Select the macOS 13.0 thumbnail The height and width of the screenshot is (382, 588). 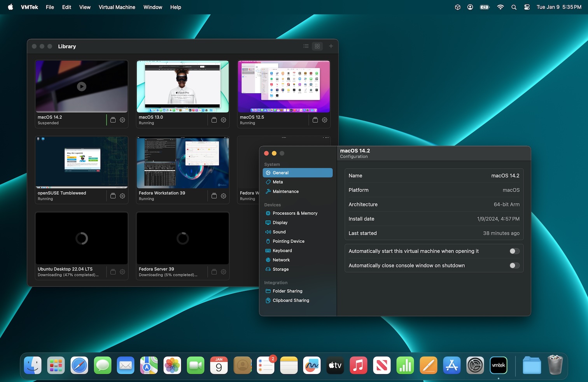pyautogui.click(x=183, y=86)
